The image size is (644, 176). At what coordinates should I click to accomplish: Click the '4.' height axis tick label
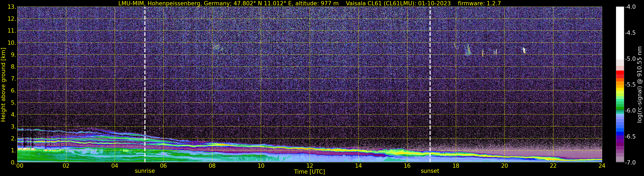coord(13,114)
